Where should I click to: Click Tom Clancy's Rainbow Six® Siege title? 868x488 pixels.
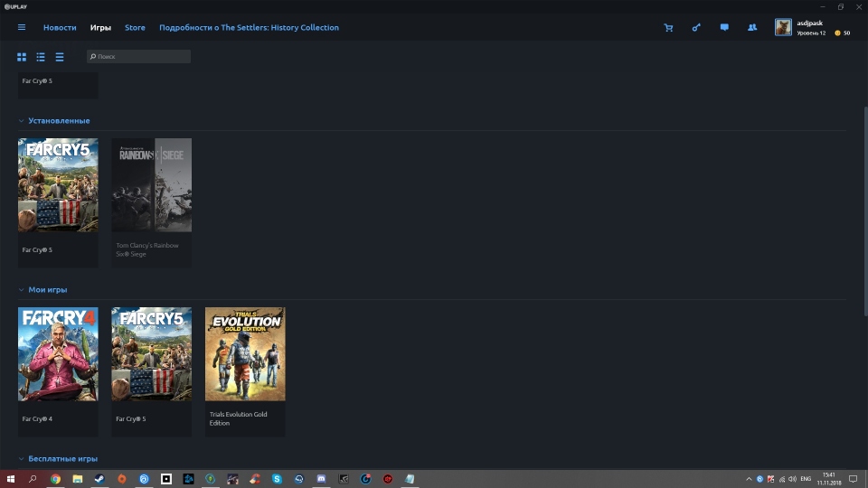click(x=147, y=249)
